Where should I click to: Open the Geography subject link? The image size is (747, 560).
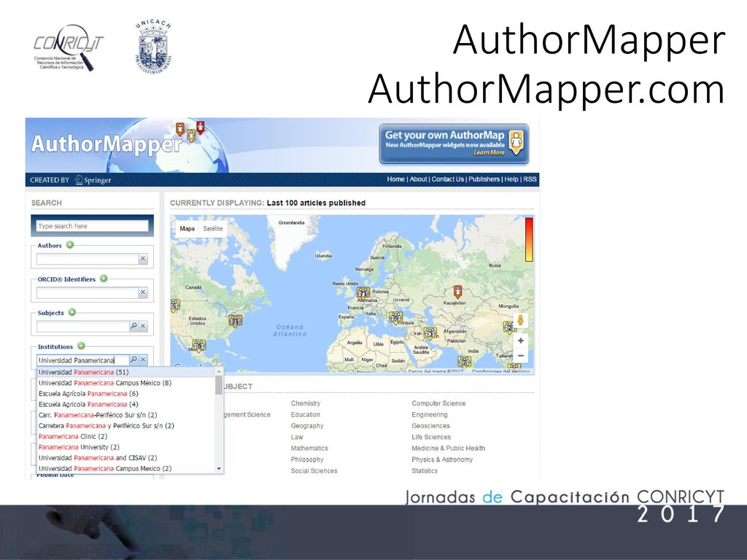click(x=307, y=426)
